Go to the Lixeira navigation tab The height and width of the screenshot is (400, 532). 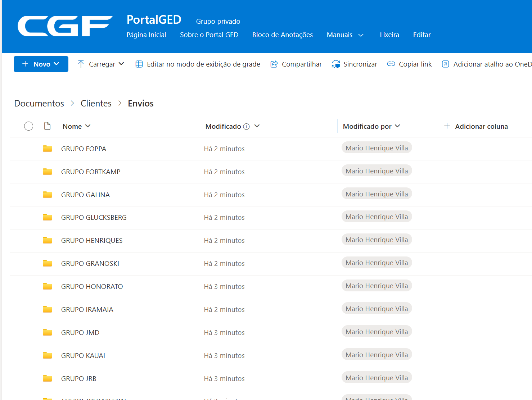[389, 35]
